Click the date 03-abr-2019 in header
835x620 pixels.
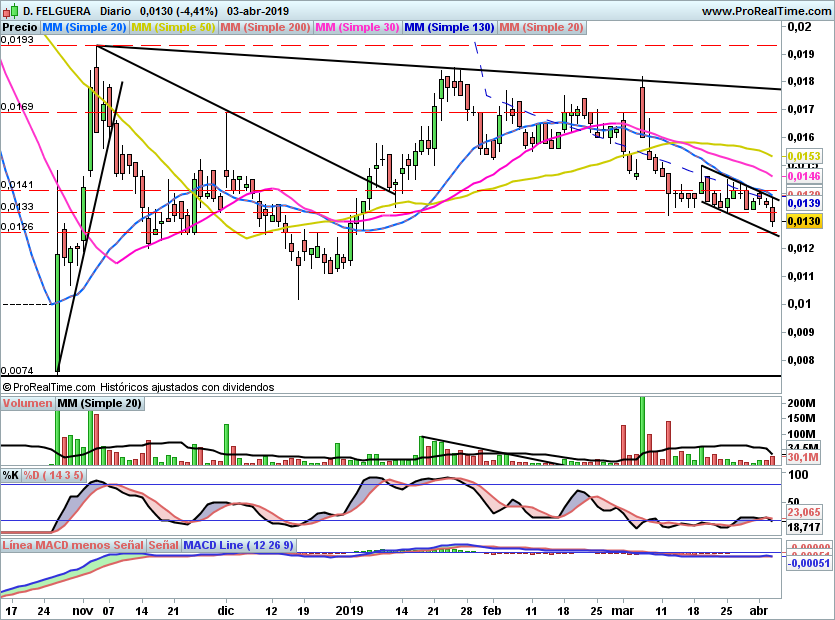258,11
